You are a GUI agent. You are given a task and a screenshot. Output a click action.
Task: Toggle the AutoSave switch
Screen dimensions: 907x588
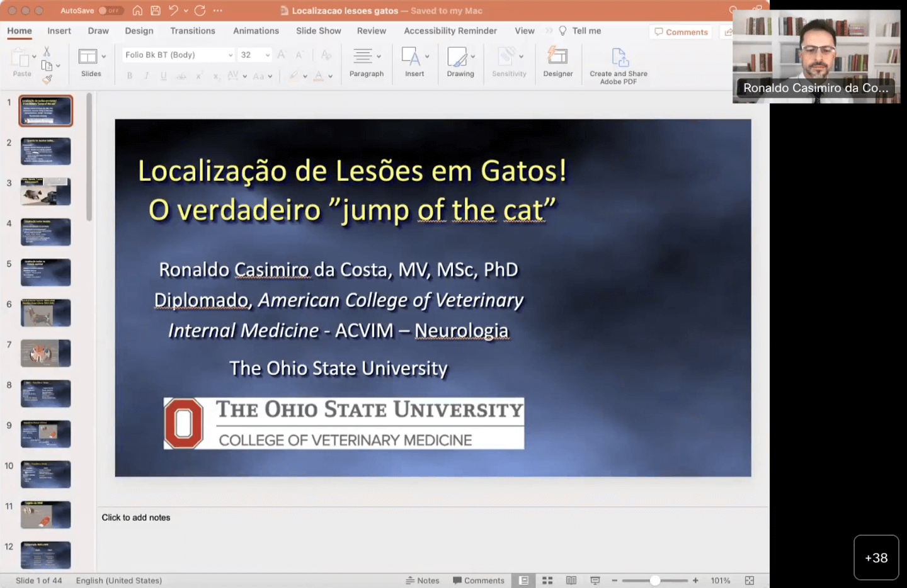point(110,11)
